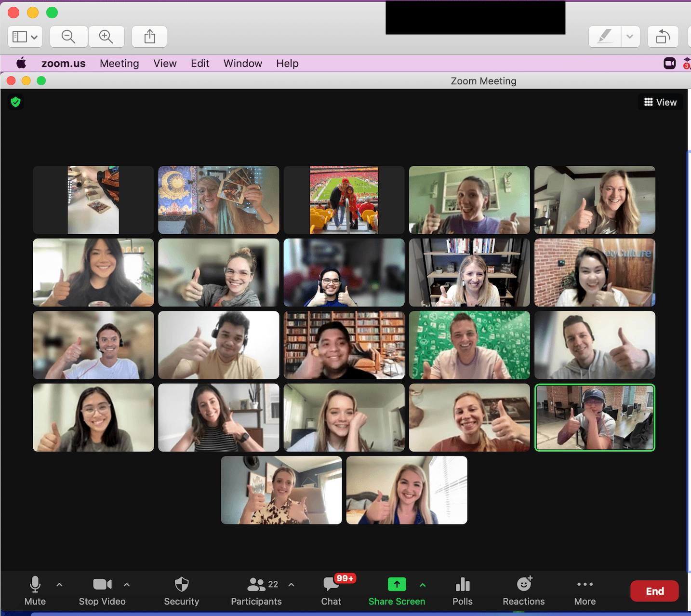The height and width of the screenshot is (616, 691).
Task: Select the tile with green patterned background
Action: click(x=469, y=345)
